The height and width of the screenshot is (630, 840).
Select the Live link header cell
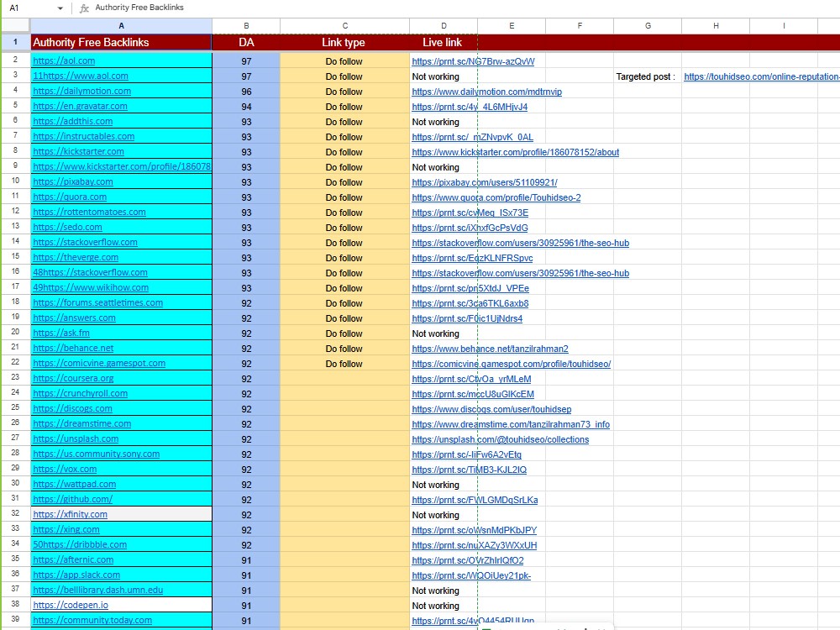click(444, 42)
